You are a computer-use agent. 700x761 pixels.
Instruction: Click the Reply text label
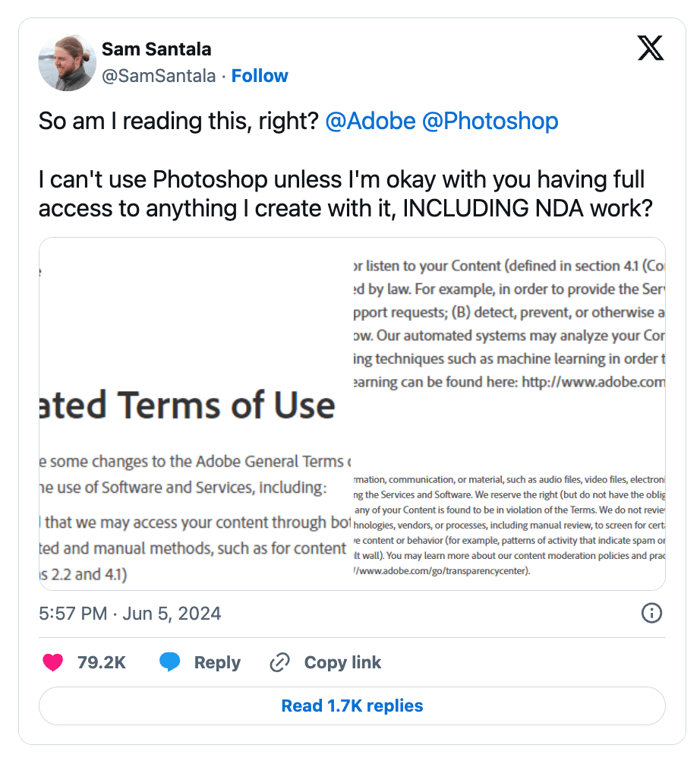[217, 662]
